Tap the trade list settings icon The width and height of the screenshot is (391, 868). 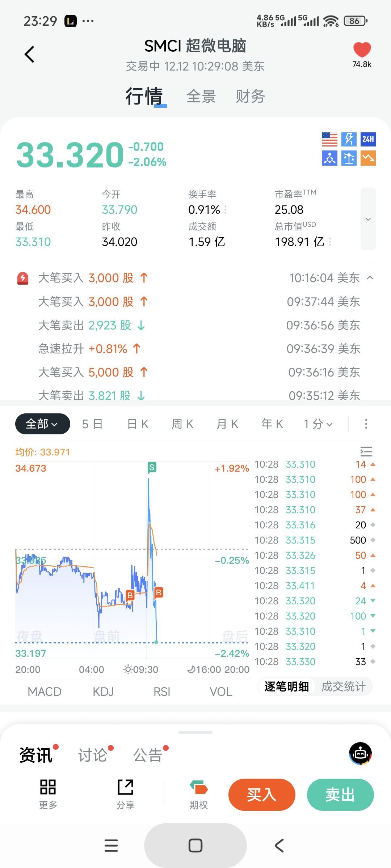(x=366, y=451)
